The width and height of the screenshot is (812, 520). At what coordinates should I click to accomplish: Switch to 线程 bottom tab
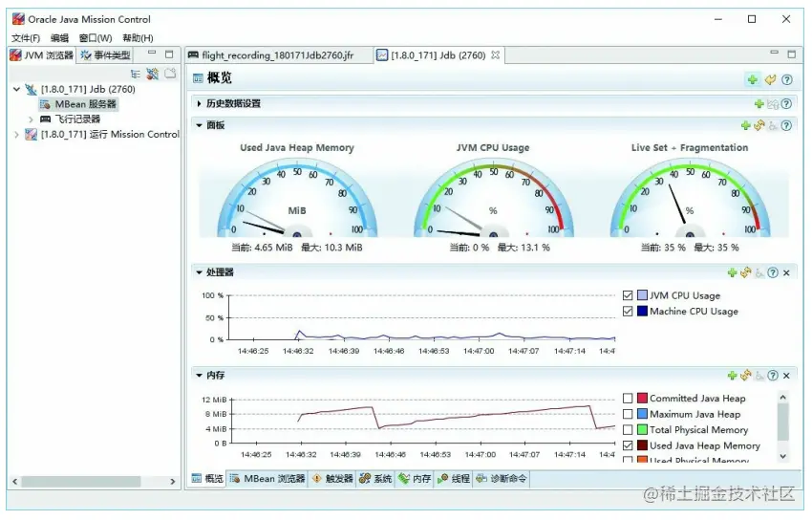pos(454,479)
